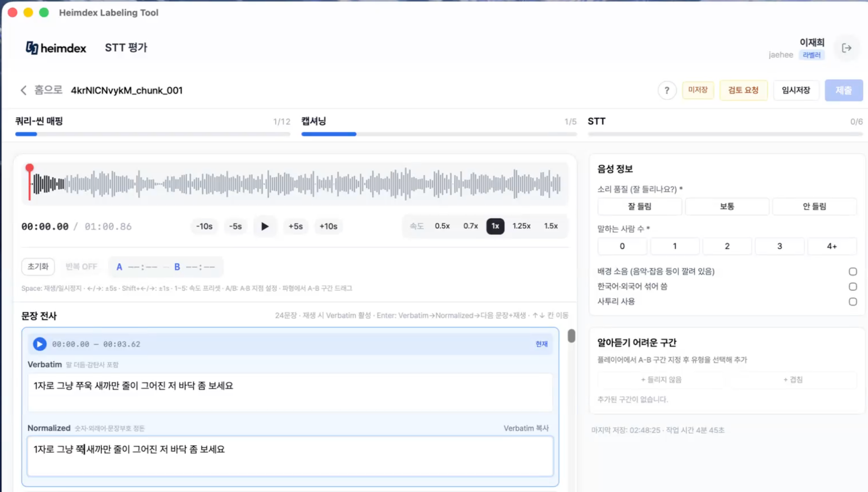Click the 마지막 저장 timestamp text
The height and width of the screenshot is (492, 868).
pyautogui.click(x=625, y=430)
